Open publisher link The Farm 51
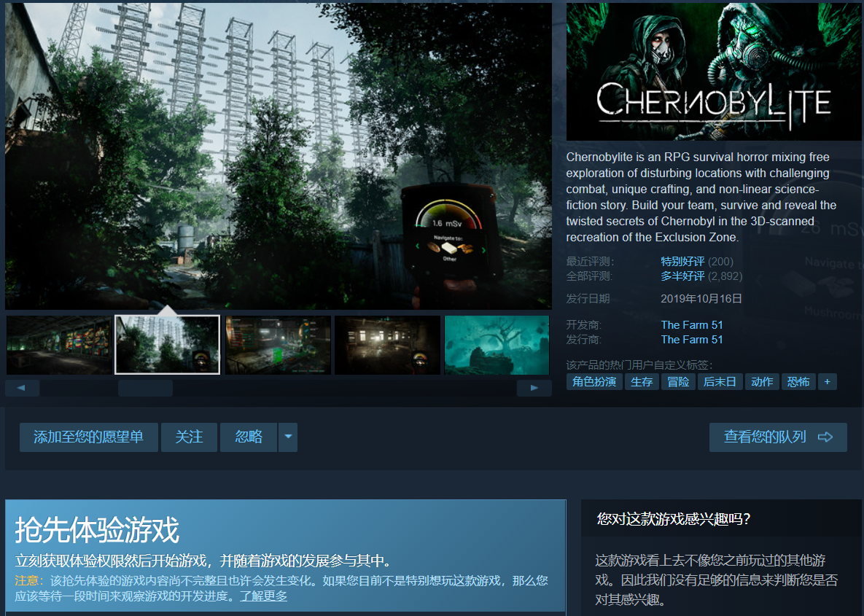The image size is (864, 616). pyautogui.click(x=692, y=340)
